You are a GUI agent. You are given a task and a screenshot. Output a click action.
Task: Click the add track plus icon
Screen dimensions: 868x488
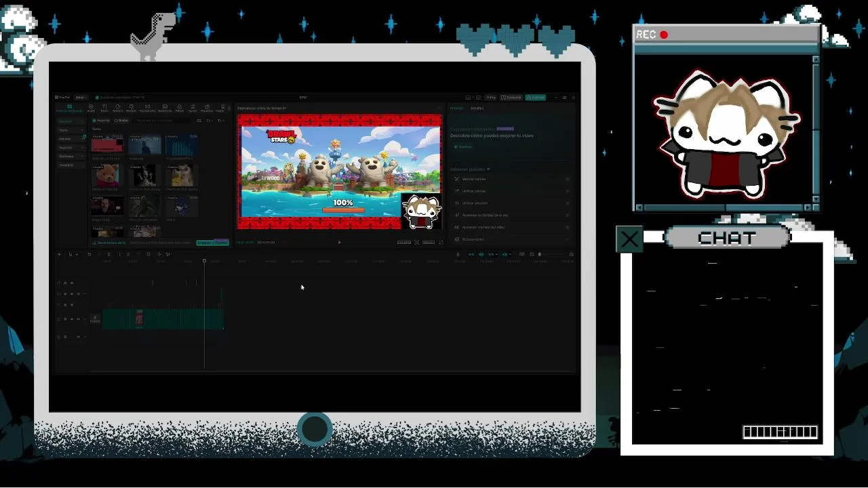click(x=59, y=254)
